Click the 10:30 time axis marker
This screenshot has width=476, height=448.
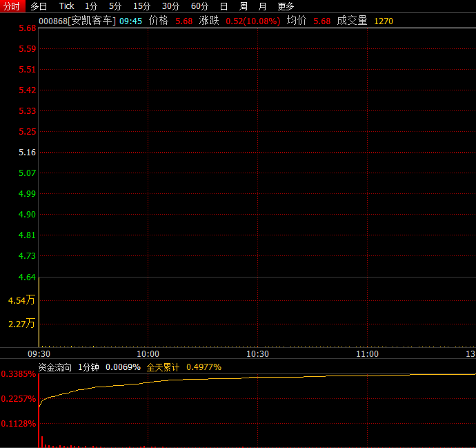(257, 354)
